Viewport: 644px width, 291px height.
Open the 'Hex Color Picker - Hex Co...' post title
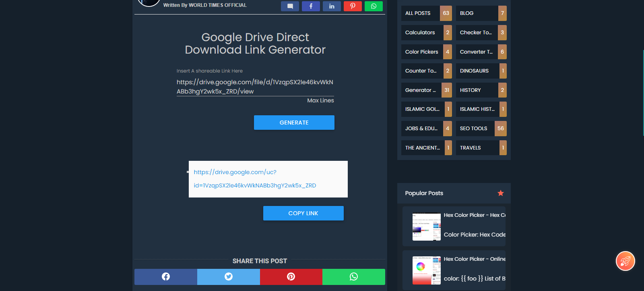pos(475,215)
